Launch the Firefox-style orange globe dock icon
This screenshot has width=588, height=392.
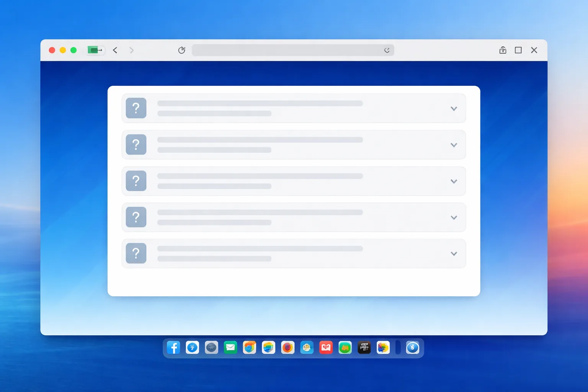287,348
